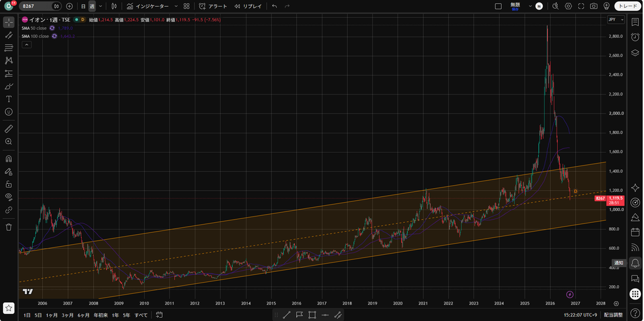644x321 pixels.
Task: Open quick search icon
Action: [x=556, y=6]
